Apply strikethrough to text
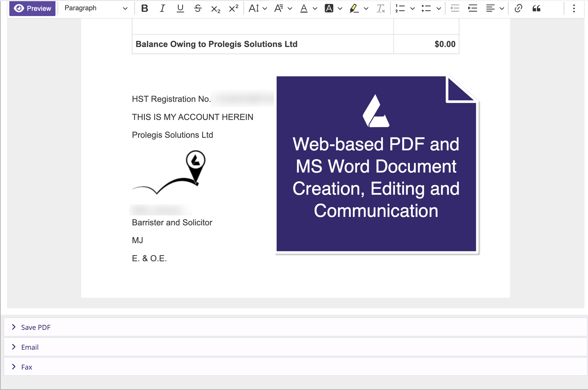The height and width of the screenshot is (390, 588). pyautogui.click(x=198, y=8)
